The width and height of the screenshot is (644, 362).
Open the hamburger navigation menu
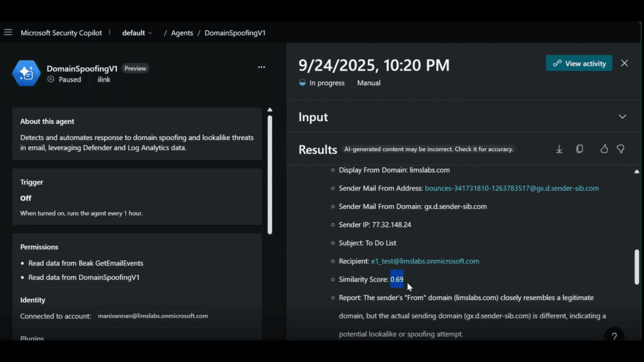click(8, 33)
